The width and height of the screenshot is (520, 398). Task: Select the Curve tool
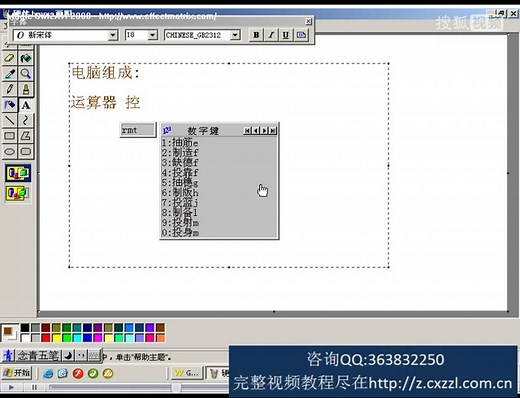(26, 120)
